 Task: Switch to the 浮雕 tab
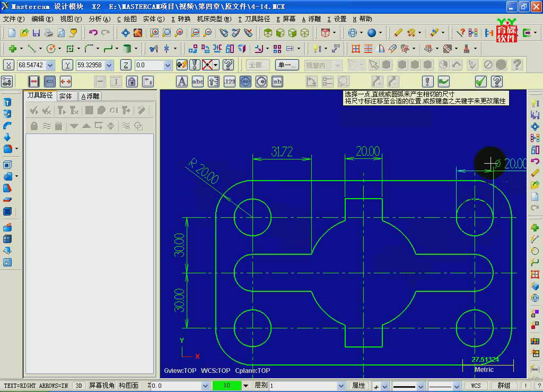[x=90, y=96]
